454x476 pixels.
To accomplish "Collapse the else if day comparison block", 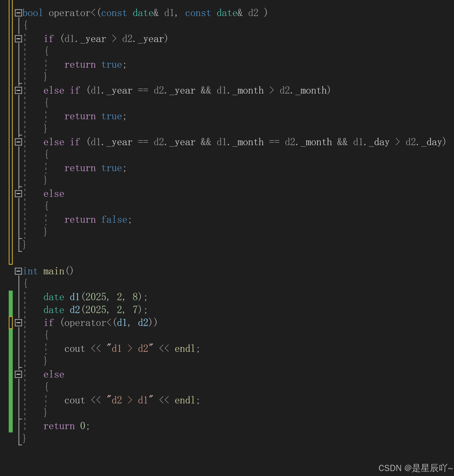I will point(18,142).
